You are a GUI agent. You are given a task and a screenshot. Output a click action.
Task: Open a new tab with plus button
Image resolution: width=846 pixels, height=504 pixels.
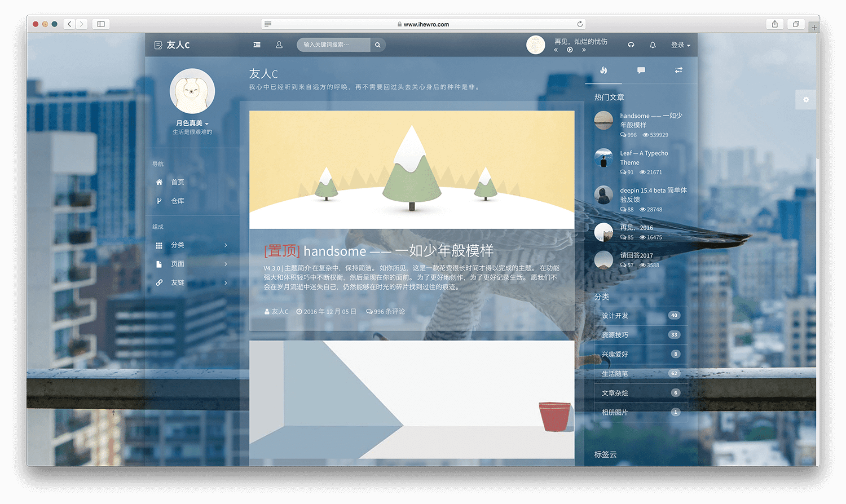click(x=814, y=27)
